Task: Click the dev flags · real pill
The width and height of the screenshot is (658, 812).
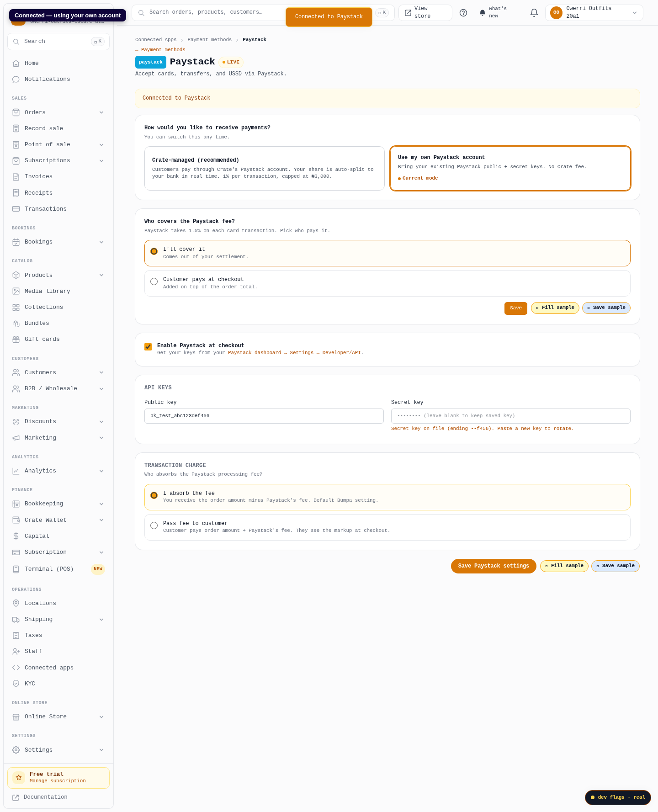Action: coord(618,797)
